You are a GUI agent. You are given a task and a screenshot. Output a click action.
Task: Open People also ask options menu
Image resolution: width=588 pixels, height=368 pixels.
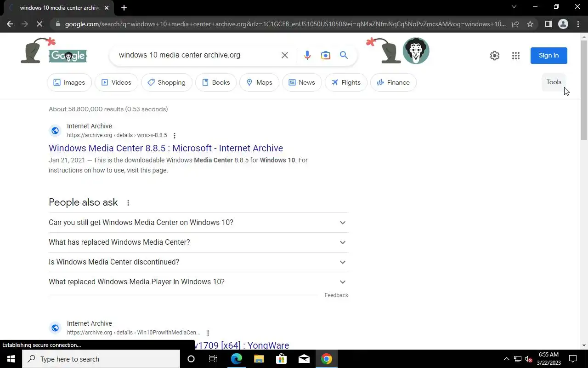[x=128, y=203]
